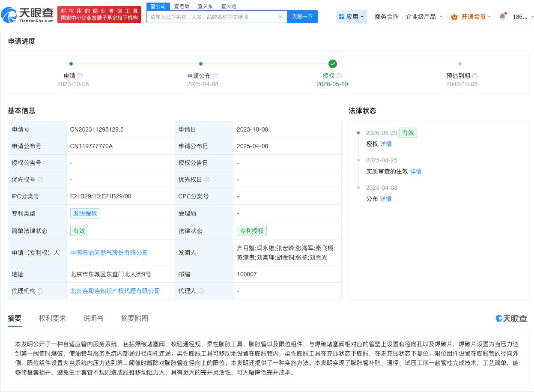Open the account 186... dropdown
The height and width of the screenshot is (392, 534).
pos(523,17)
